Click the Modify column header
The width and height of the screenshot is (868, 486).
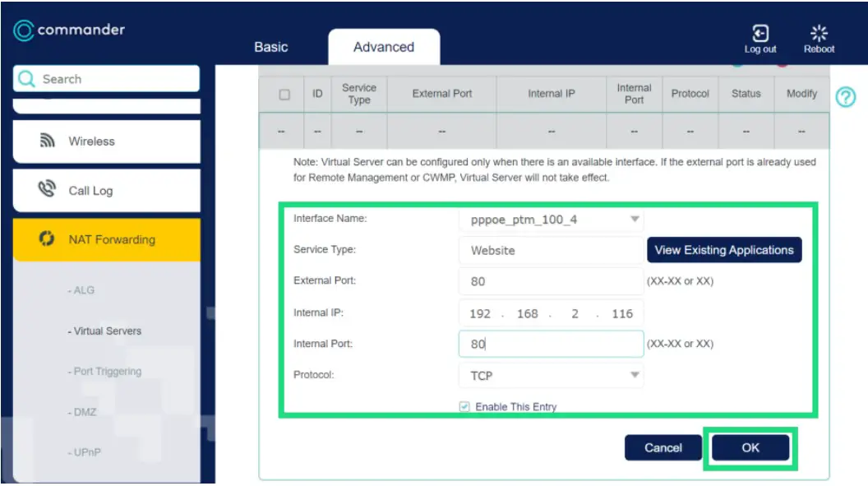(x=801, y=94)
